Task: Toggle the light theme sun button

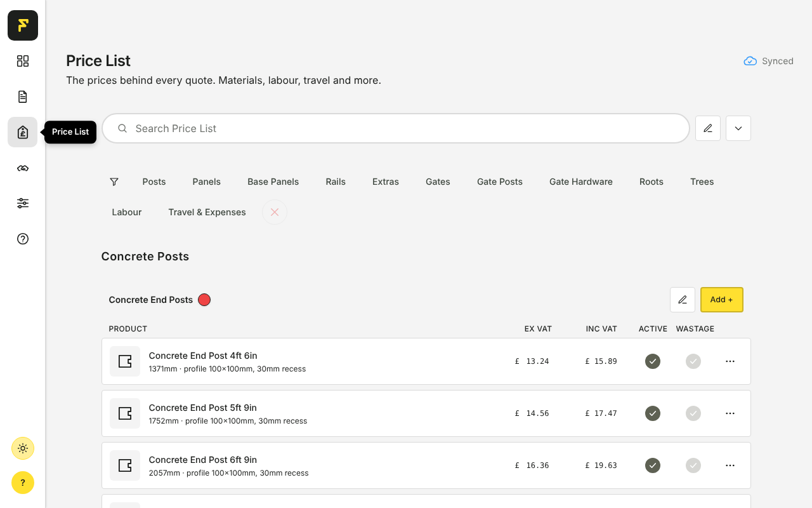Action: click(23, 448)
